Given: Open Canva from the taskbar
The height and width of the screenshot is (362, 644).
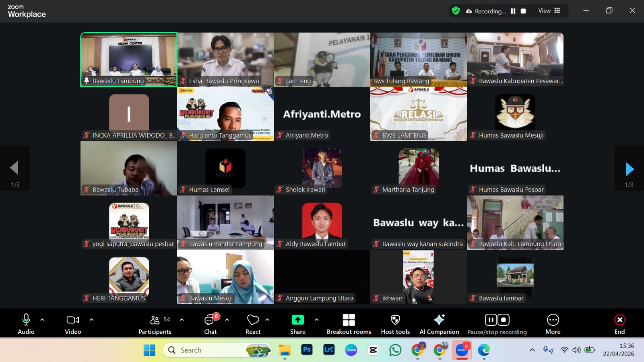Looking at the screenshot, I should tap(351, 350).
